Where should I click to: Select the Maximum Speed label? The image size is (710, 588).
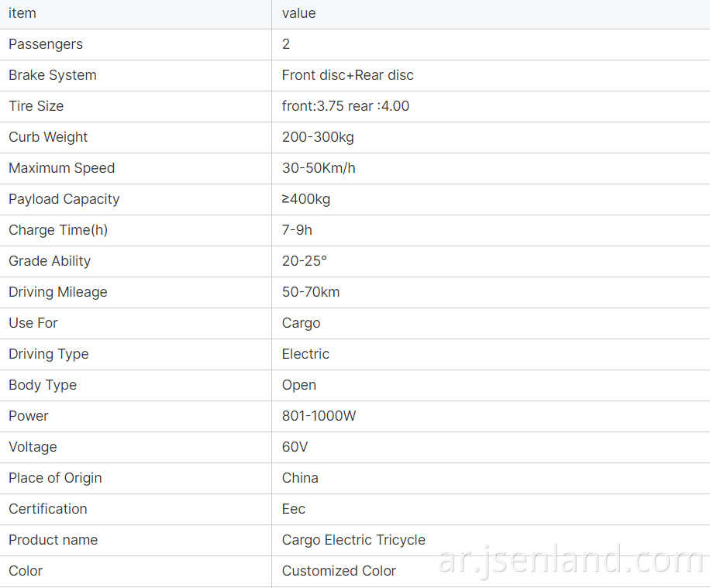point(61,168)
